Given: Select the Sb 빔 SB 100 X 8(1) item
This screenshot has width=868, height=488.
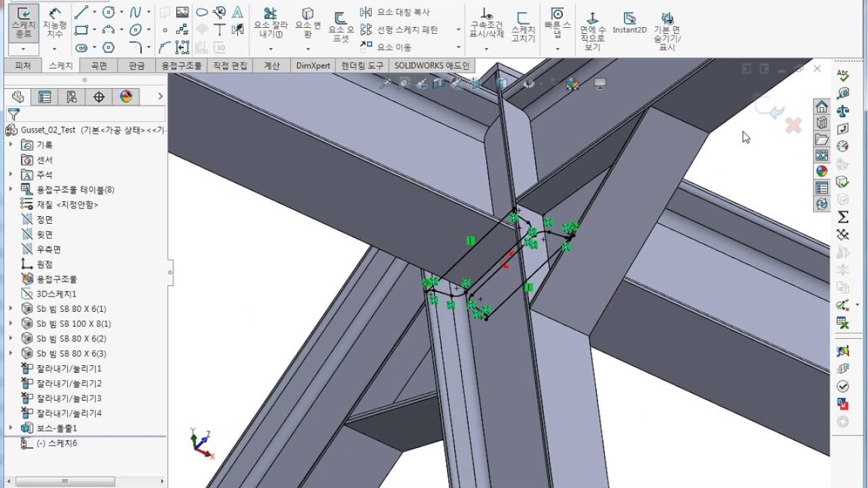Looking at the screenshot, I should point(74,324).
